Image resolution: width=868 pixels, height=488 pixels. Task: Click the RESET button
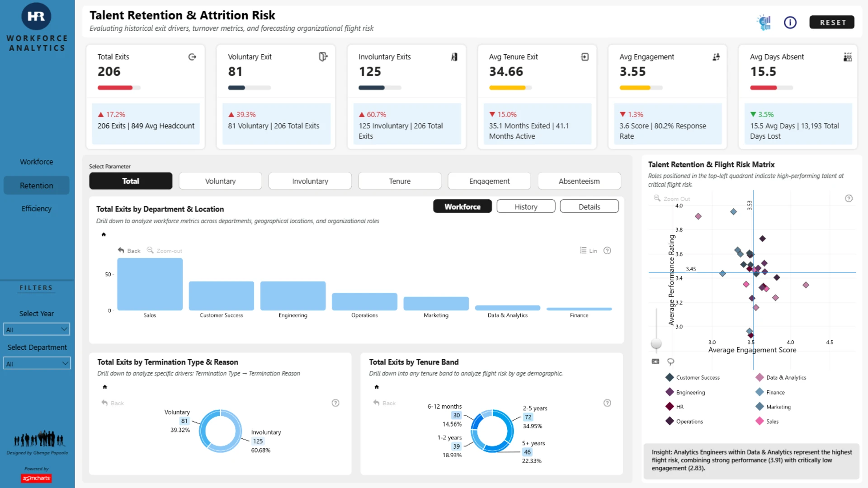pos(832,22)
